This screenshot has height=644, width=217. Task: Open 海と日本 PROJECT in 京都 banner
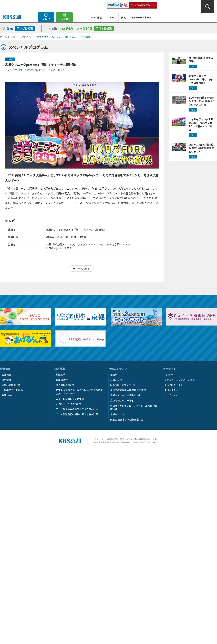click(81, 317)
